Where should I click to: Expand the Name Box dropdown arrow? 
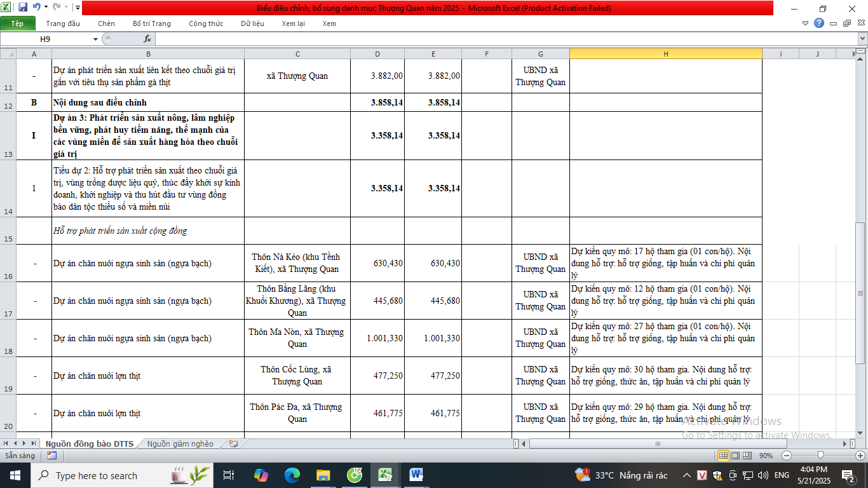(x=95, y=39)
